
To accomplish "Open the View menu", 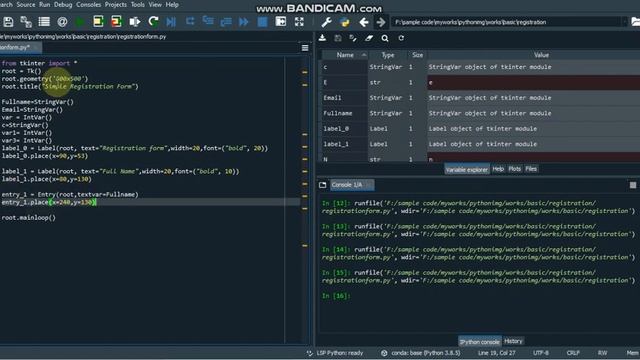I will pyautogui.click(x=155, y=4).
